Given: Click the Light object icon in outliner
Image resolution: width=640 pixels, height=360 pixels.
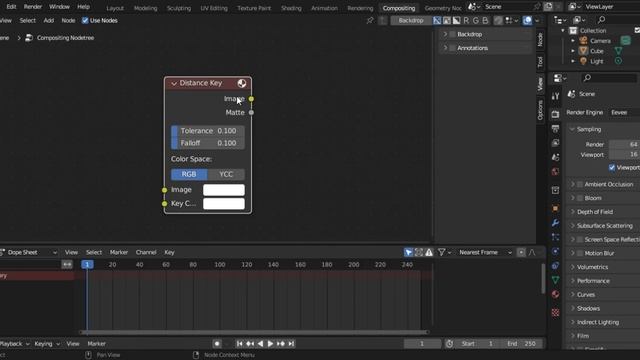Looking at the screenshot, I should 583,61.
